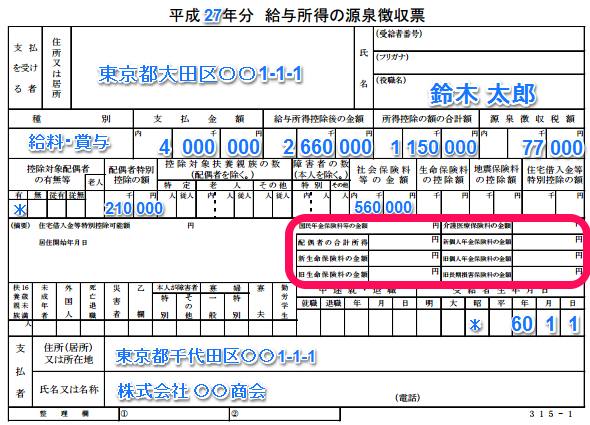Select payer address 東京都千代田区〇〇1-1-1

coord(215,356)
